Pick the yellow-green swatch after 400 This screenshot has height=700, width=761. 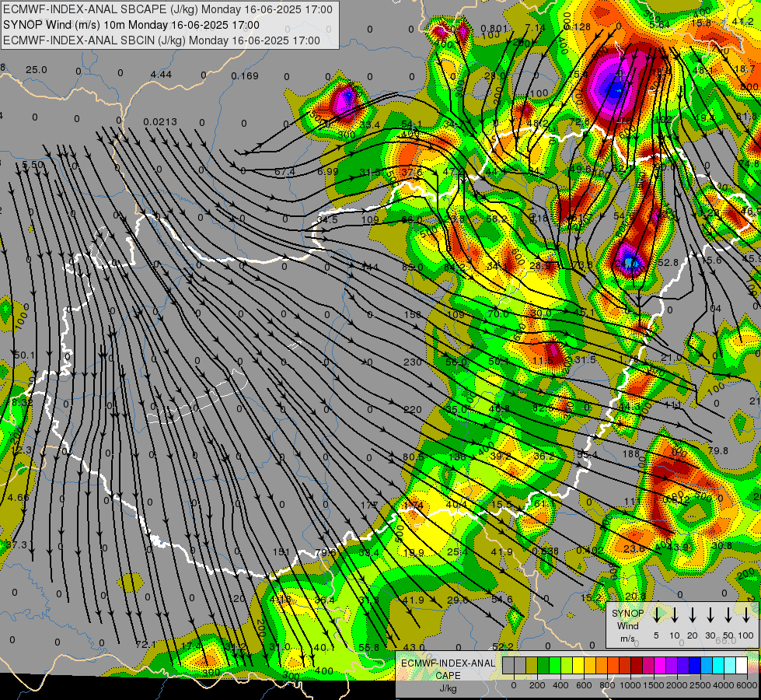point(566,666)
